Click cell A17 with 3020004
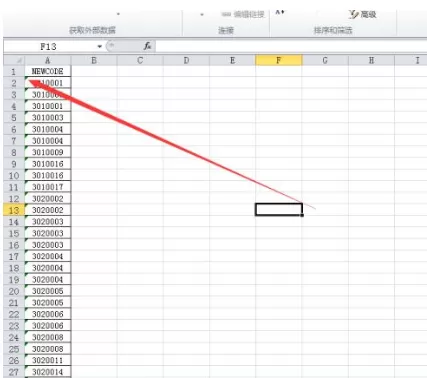This screenshot has width=427, height=378. [x=48, y=256]
